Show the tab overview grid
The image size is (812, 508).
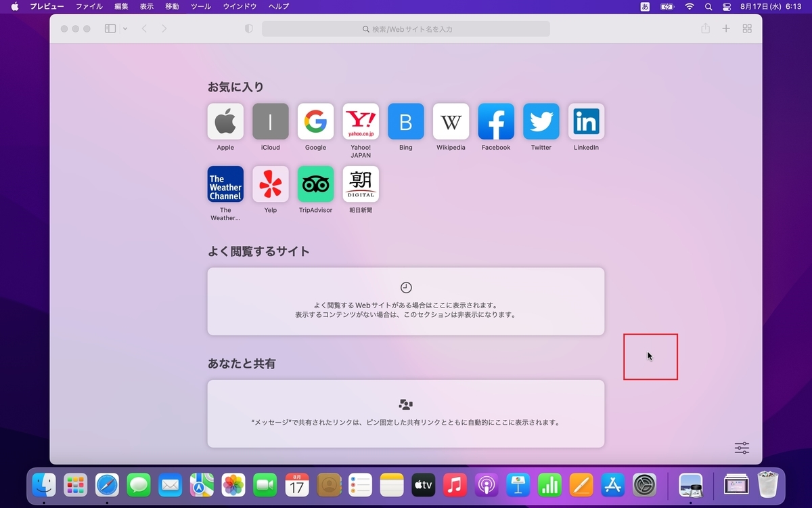click(x=747, y=28)
